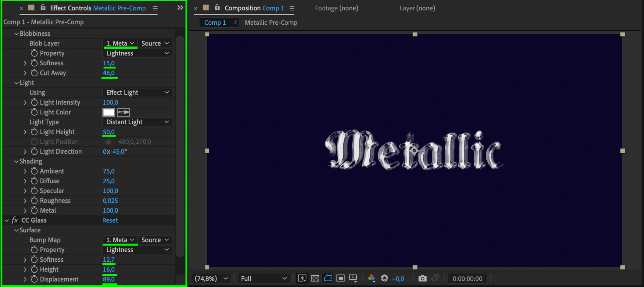Click the Light Color eyedropper
The width and height of the screenshot is (644, 287).
coord(123,112)
